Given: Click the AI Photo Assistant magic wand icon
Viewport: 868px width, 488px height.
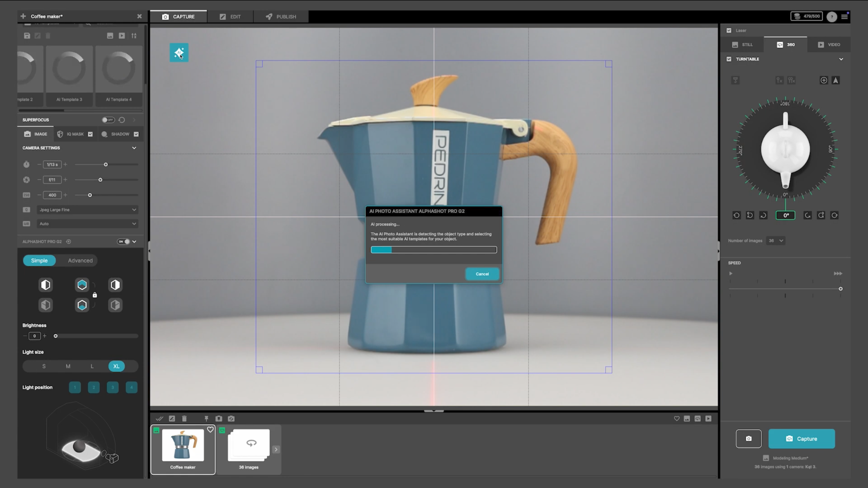Looking at the screenshot, I should click(179, 53).
